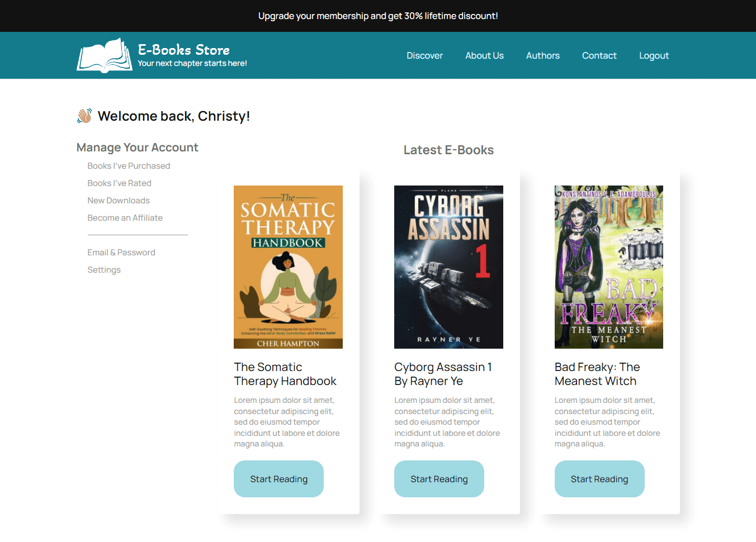
Task: Start Reading The Somatic Therapy Handbook
Action: [x=278, y=479]
